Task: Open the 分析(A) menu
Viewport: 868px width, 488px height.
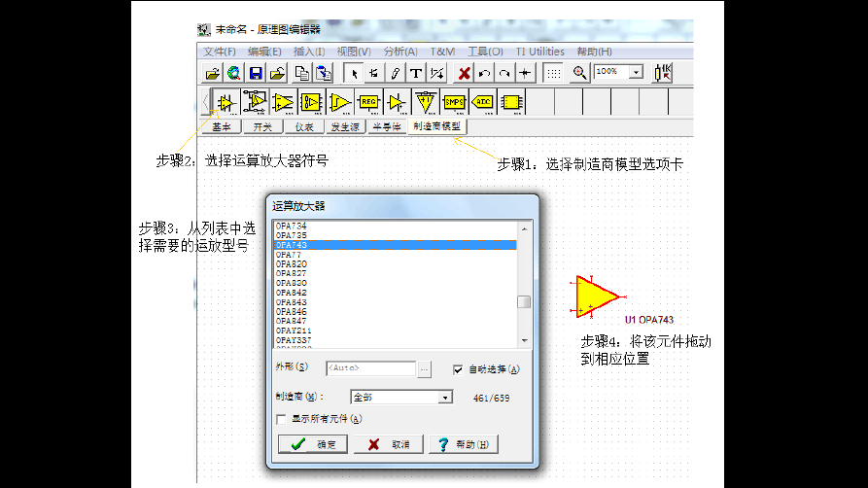Action: pos(400,52)
